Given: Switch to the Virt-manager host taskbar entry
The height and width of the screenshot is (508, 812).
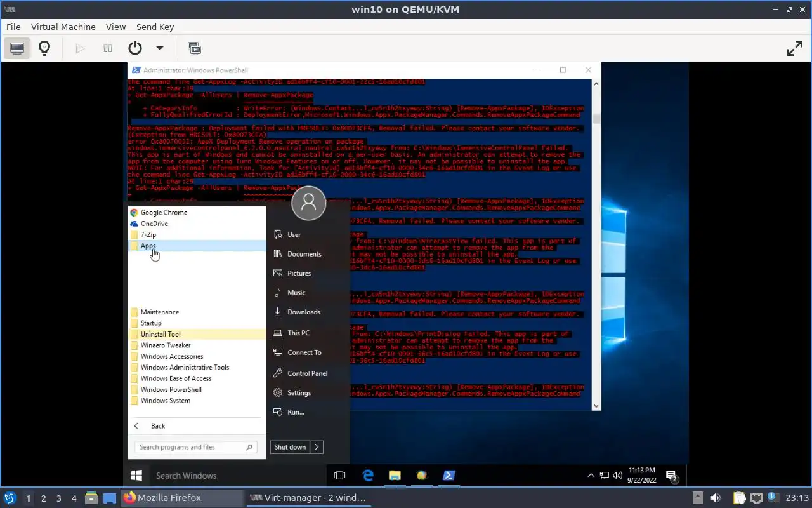Looking at the screenshot, I should point(308,498).
